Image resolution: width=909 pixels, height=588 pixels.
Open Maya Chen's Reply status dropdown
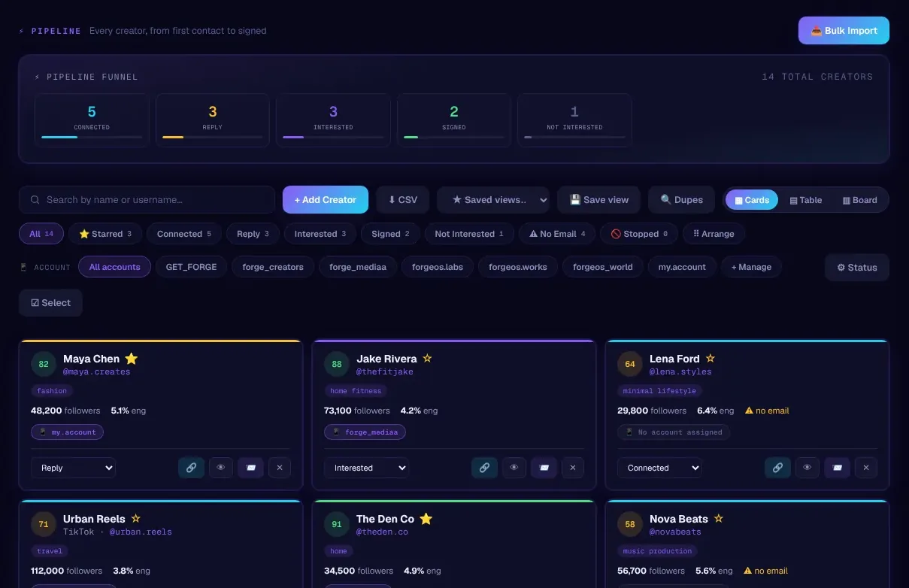(x=74, y=468)
